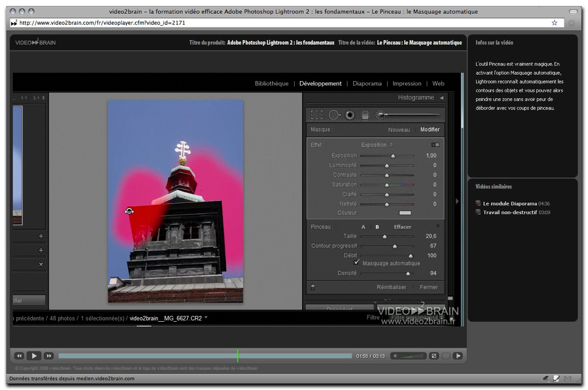Select the Spot removal tool
588x390 pixels.
pyautogui.click(x=334, y=115)
